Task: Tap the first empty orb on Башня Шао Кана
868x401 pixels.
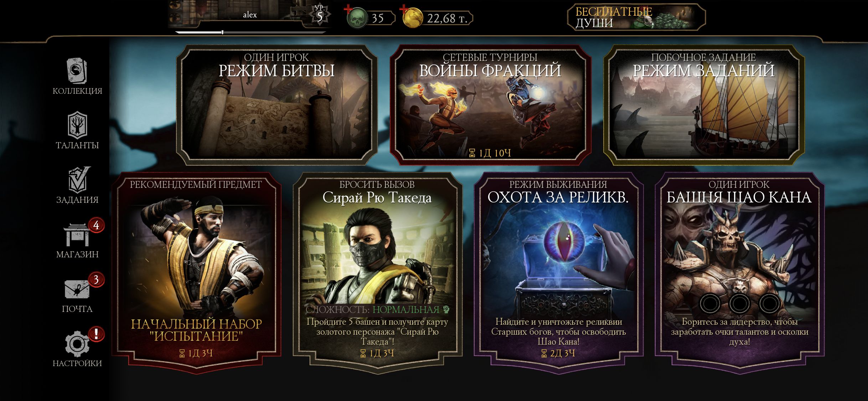Action: pos(710,304)
